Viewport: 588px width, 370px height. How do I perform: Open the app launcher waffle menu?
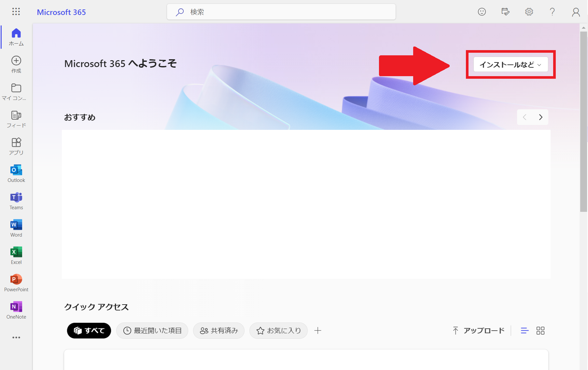[x=16, y=12]
